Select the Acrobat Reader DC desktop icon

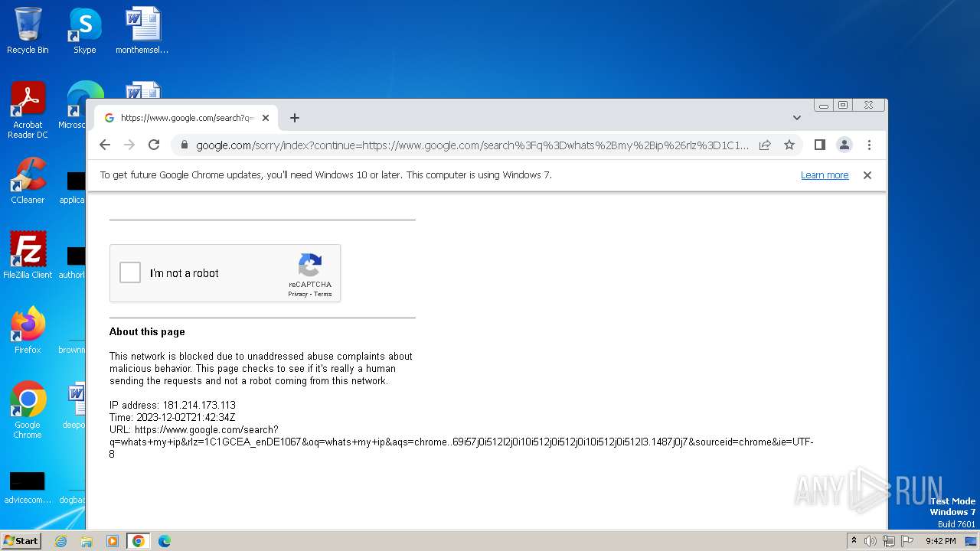pos(28,110)
